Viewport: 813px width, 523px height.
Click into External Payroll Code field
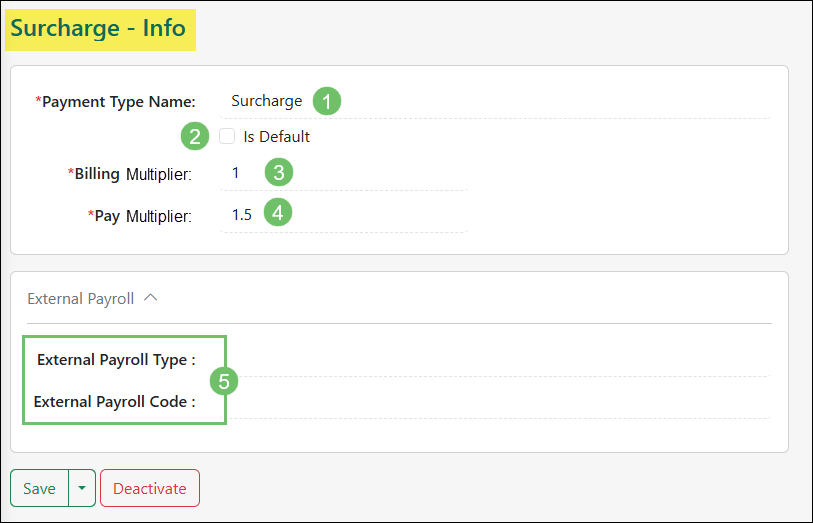tap(495, 402)
